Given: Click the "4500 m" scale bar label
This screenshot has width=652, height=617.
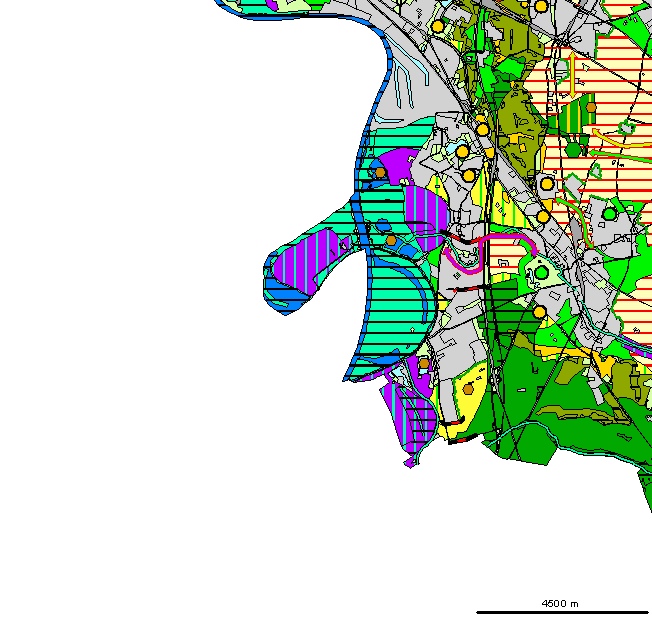Looking at the screenshot, I should pyautogui.click(x=560, y=604).
